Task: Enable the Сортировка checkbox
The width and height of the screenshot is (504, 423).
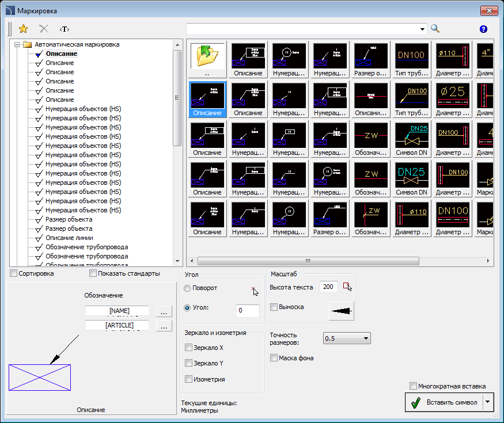Action: point(13,273)
